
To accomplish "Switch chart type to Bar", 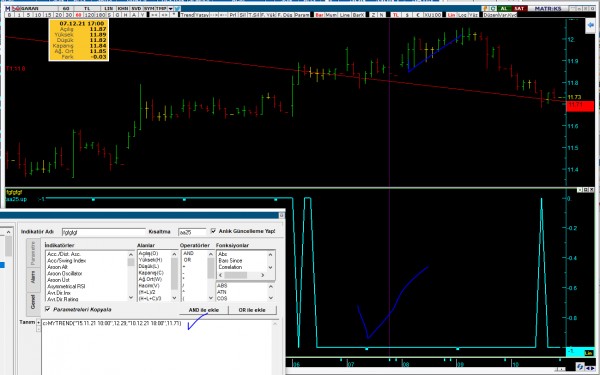I will pyautogui.click(x=320, y=15).
